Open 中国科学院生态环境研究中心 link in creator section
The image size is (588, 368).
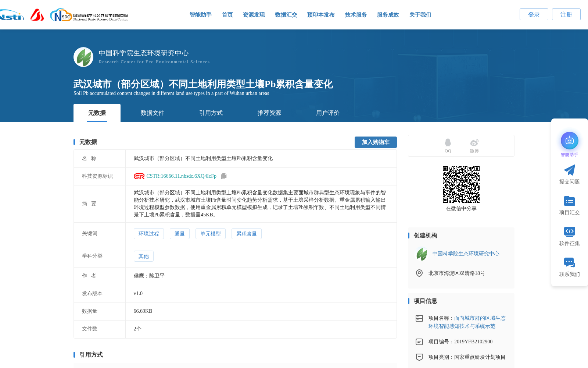(x=466, y=254)
